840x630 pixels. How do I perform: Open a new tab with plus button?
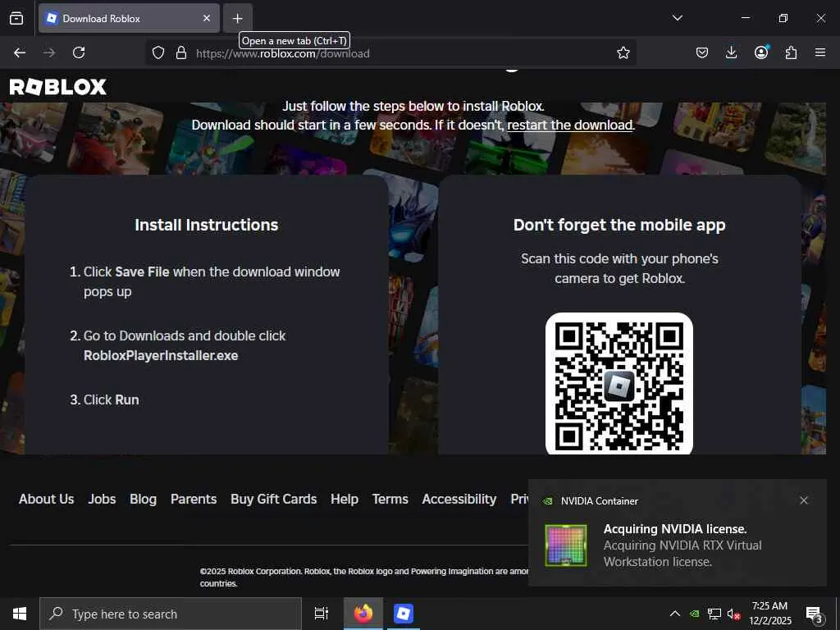(x=237, y=18)
